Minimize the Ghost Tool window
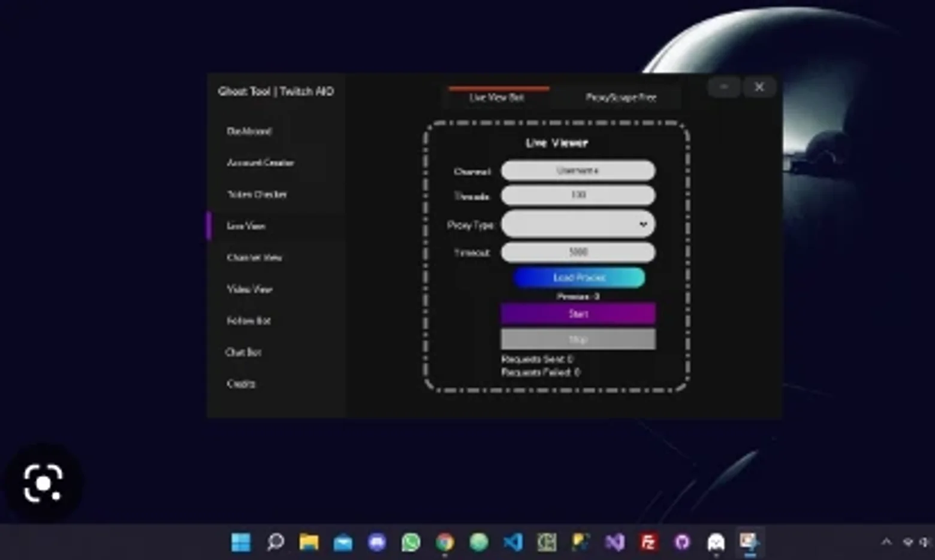This screenshot has width=935, height=560. [x=724, y=87]
